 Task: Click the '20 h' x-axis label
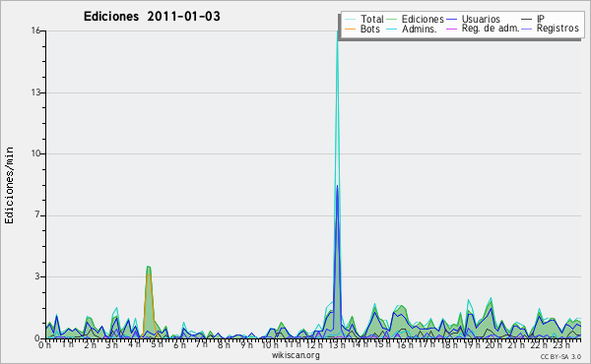coord(493,344)
